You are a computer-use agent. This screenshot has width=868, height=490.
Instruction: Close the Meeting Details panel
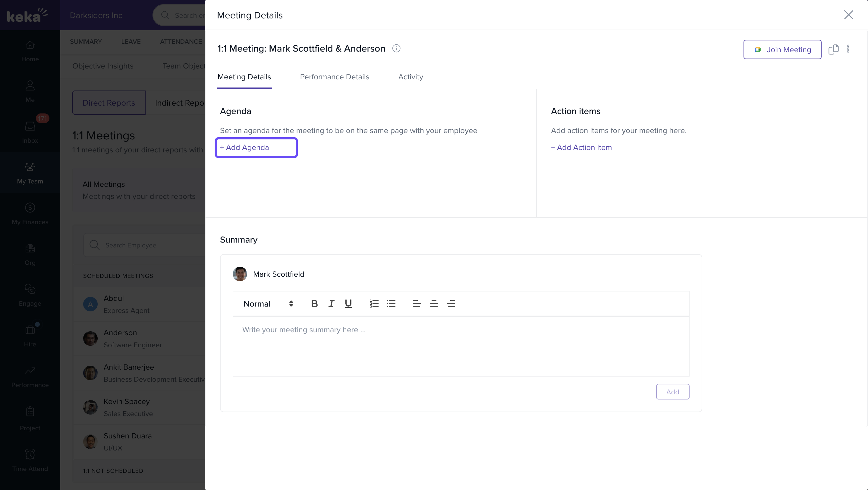(x=848, y=15)
